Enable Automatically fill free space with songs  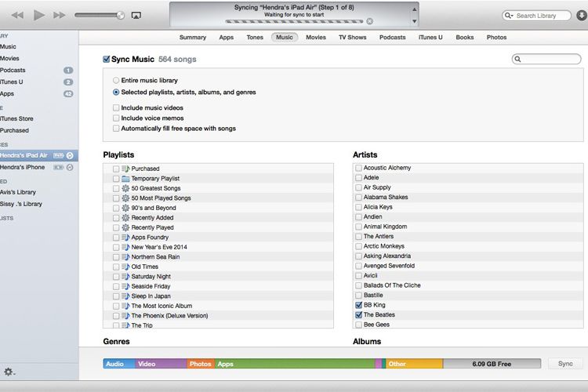tap(116, 129)
